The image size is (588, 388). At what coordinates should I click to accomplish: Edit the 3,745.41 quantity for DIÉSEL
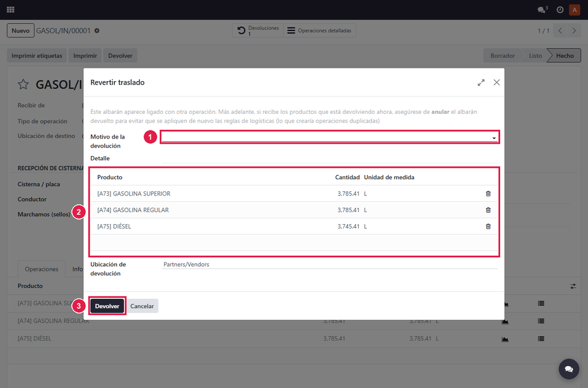coord(349,226)
